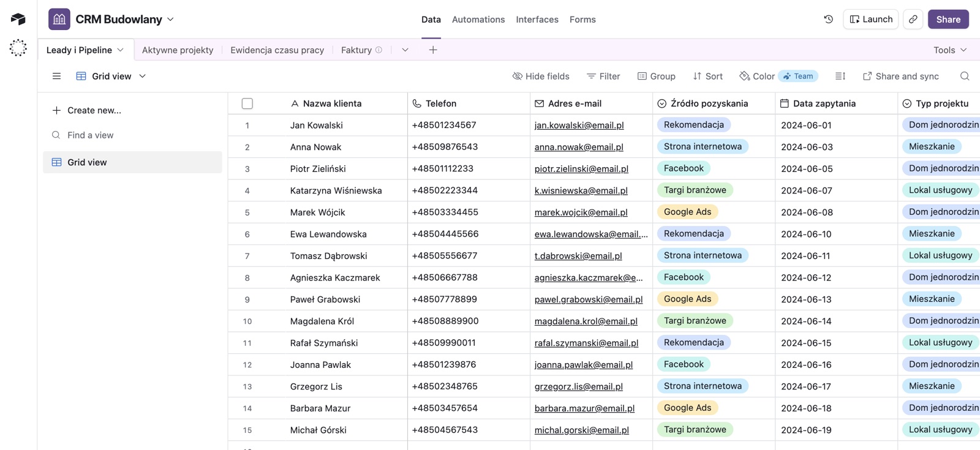The height and width of the screenshot is (450, 980).
Task: Select cell Barbara Mazur
Action: [x=346, y=408]
